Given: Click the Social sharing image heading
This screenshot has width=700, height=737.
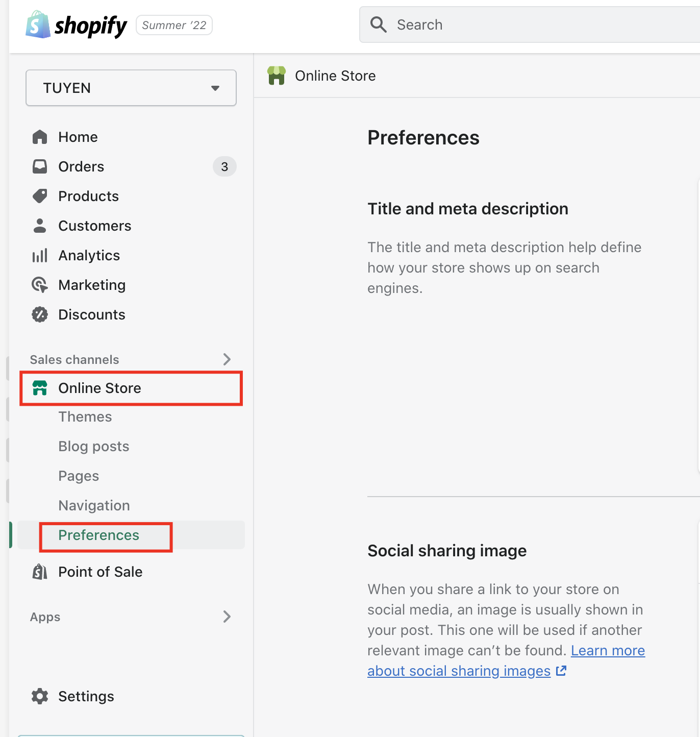Looking at the screenshot, I should tap(447, 551).
